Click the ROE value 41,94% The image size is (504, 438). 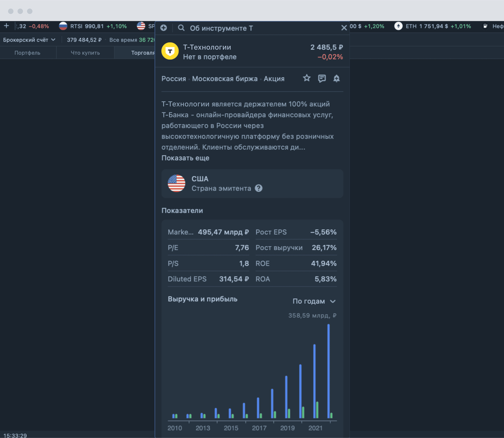point(324,264)
